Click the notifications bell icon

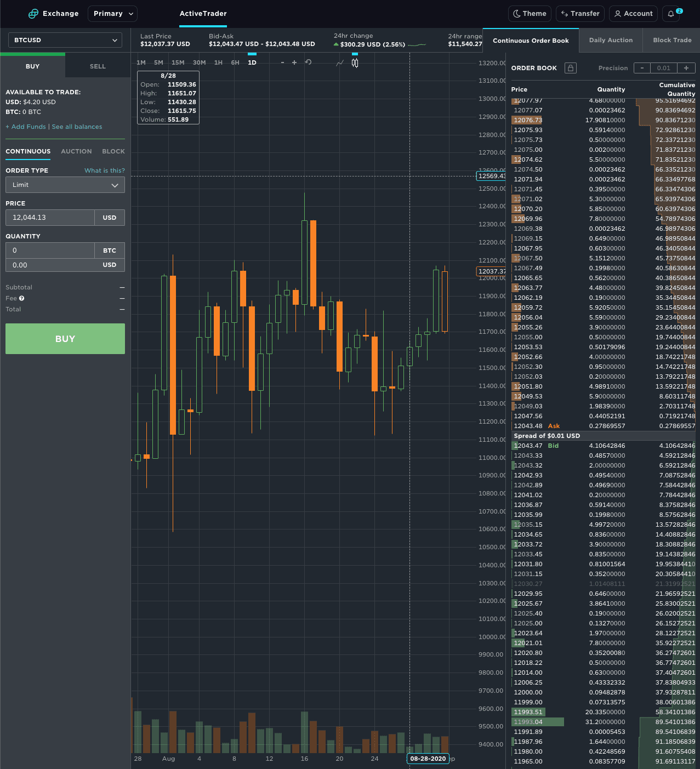[671, 14]
